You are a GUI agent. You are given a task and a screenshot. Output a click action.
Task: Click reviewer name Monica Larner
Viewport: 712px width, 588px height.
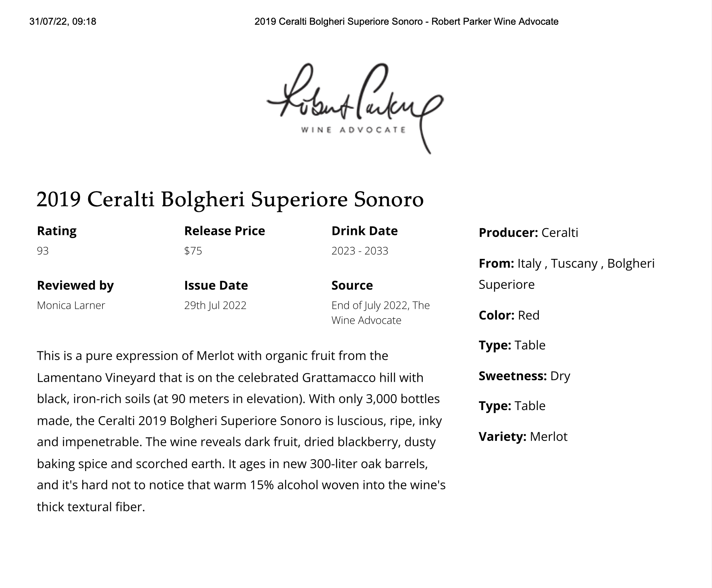[x=71, y=306]
